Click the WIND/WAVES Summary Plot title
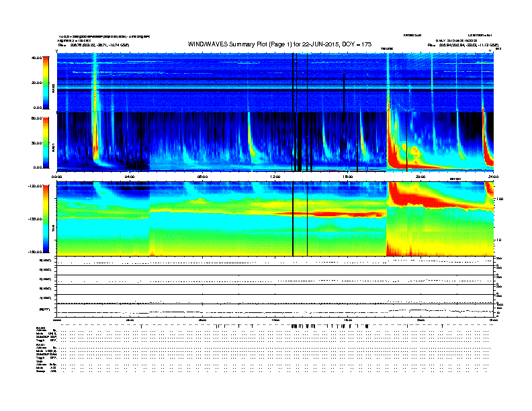The width and height of the screenshot is (532, 411). click(279, 44)
